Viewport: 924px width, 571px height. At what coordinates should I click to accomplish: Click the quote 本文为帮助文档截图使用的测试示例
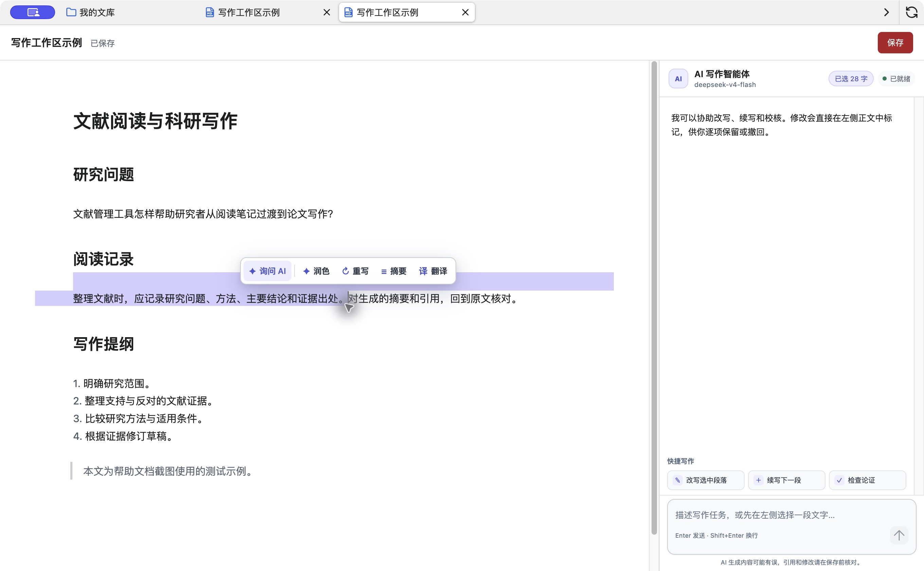pos(168,471)
